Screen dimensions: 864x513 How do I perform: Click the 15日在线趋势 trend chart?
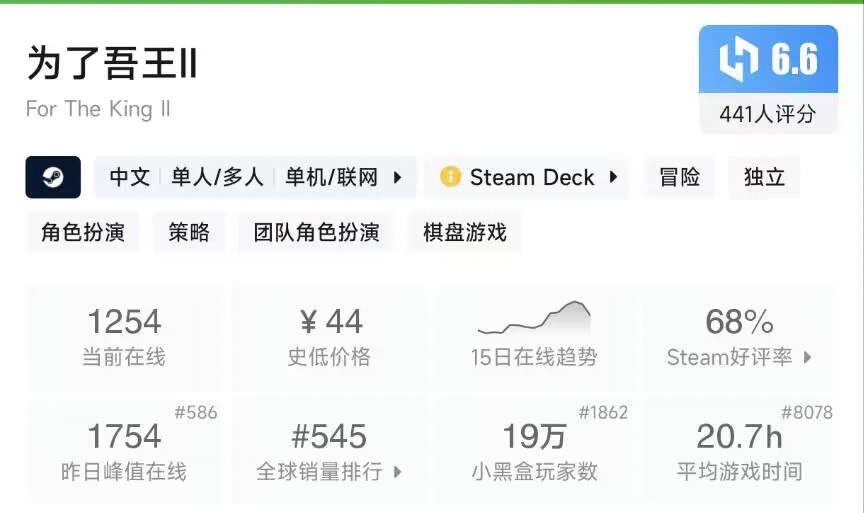coord(534,319)
